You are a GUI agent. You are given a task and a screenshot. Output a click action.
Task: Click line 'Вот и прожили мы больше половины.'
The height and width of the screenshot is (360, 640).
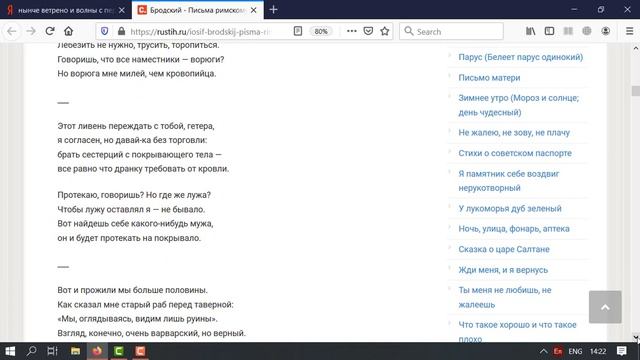pyautogui.click(x=132, y=290)
